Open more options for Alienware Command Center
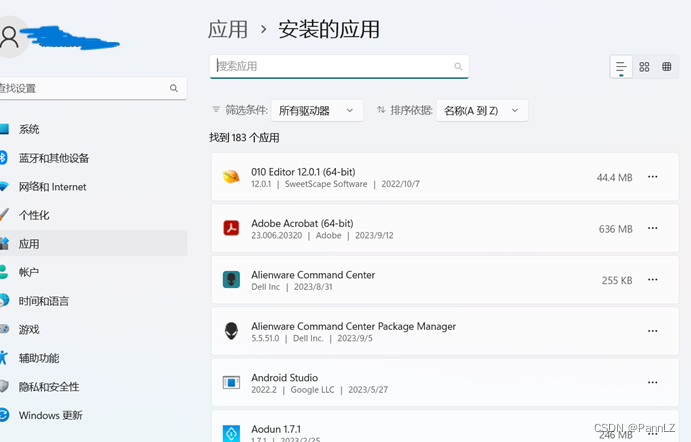The height and width of the screenshot is (442, 691). point(653,279)
